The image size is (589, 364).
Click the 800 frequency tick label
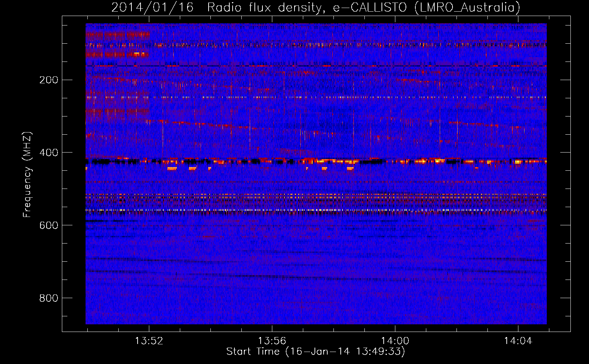point(49,298)
